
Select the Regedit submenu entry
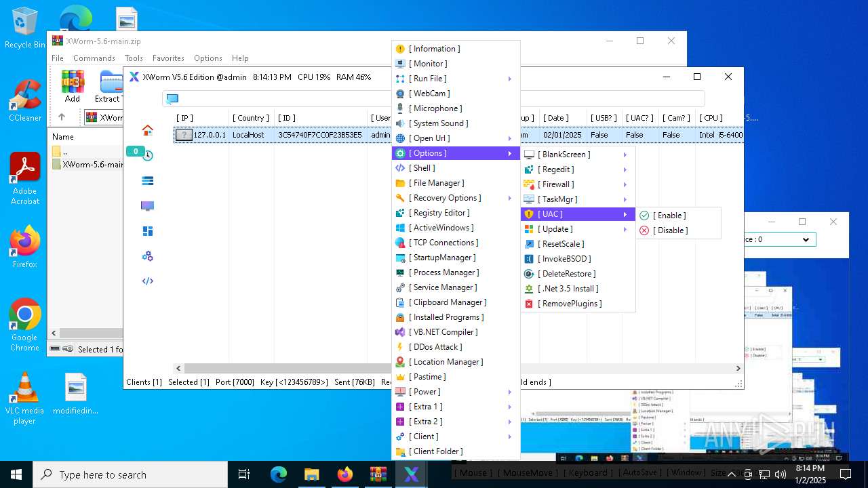[x=578, y=169]
